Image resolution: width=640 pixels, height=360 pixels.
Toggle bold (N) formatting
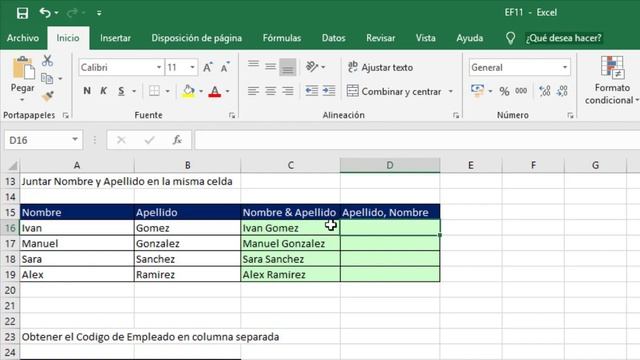coord(87,91)
